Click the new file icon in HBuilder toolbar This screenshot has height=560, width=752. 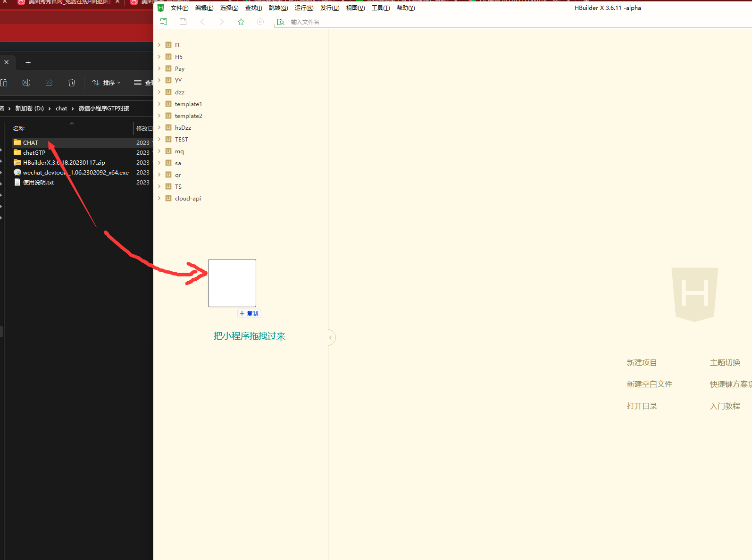(164, 22)
